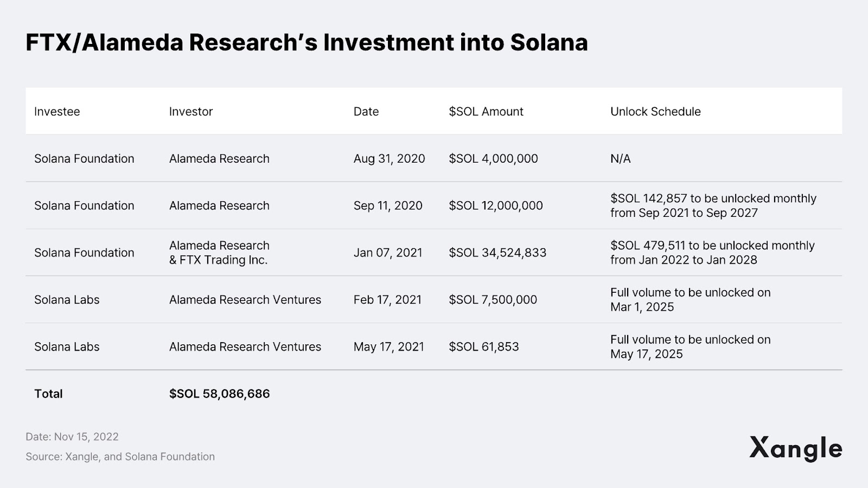The image size is (868, 488).
Task: Select the $SOL 7,500,000 amount cell
Action: pos(493,300)
